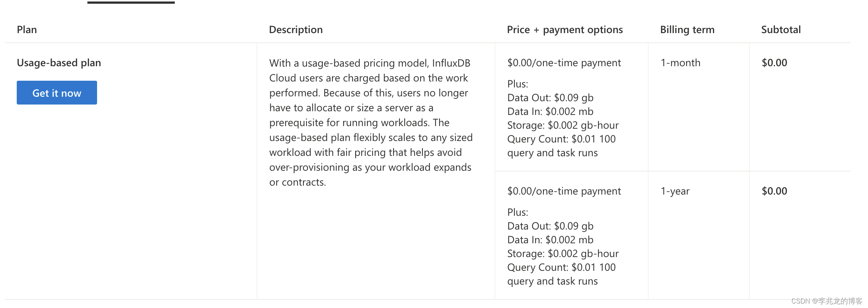Click Data Out rate in 1-month row
The width and height of the screenshot is (868, 308).
point(550,97)
